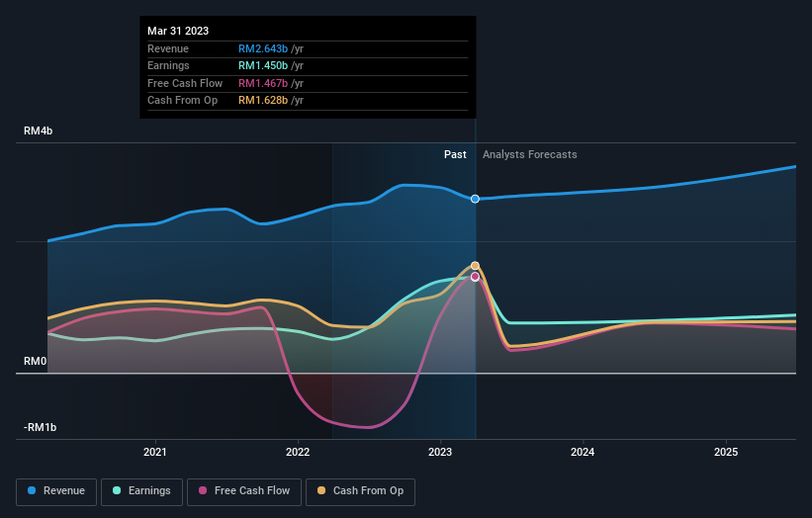Click the RM0 y-axis label

36,361
